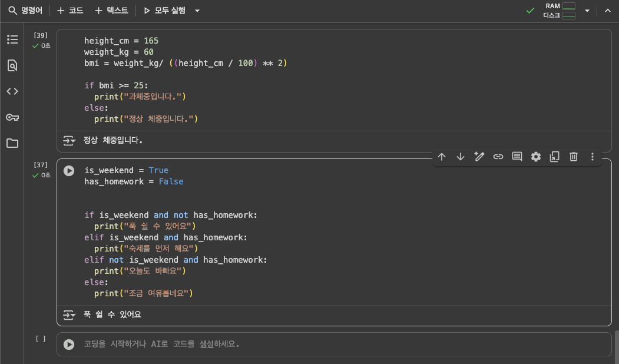Click the print("조금 여유롭네요") line

pyautogui.click(x=144, y=293)
